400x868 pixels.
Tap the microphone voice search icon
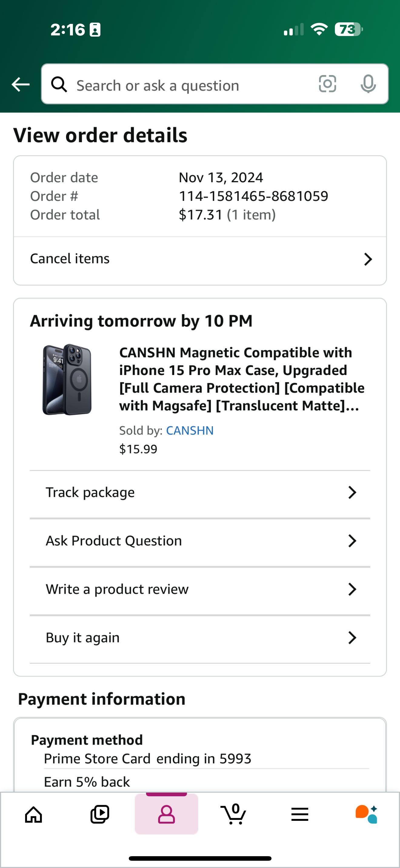pyautogui.click(x=368, y=84)
